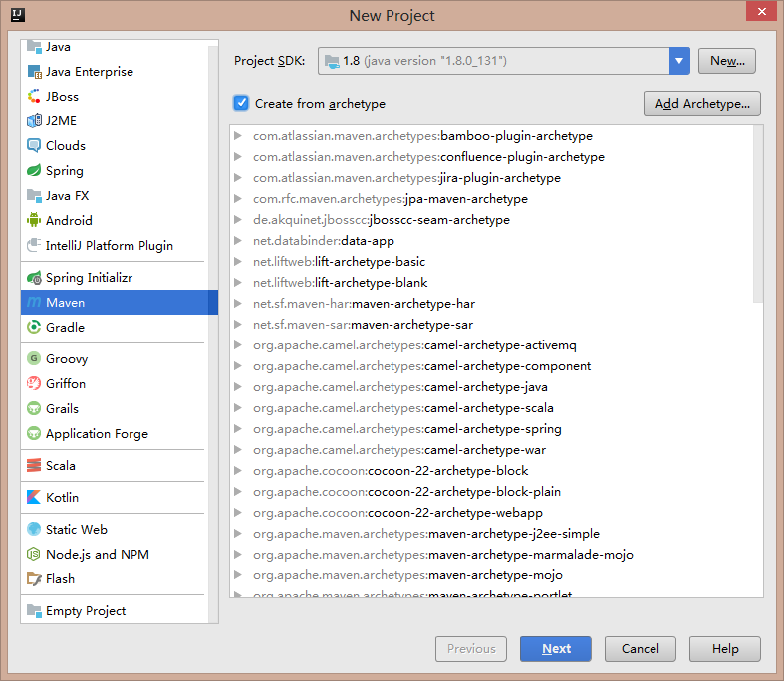This screenshot has height=681, width=784.
Task: Click the Java FX folder icon
Action: click(x=34, y=196)
